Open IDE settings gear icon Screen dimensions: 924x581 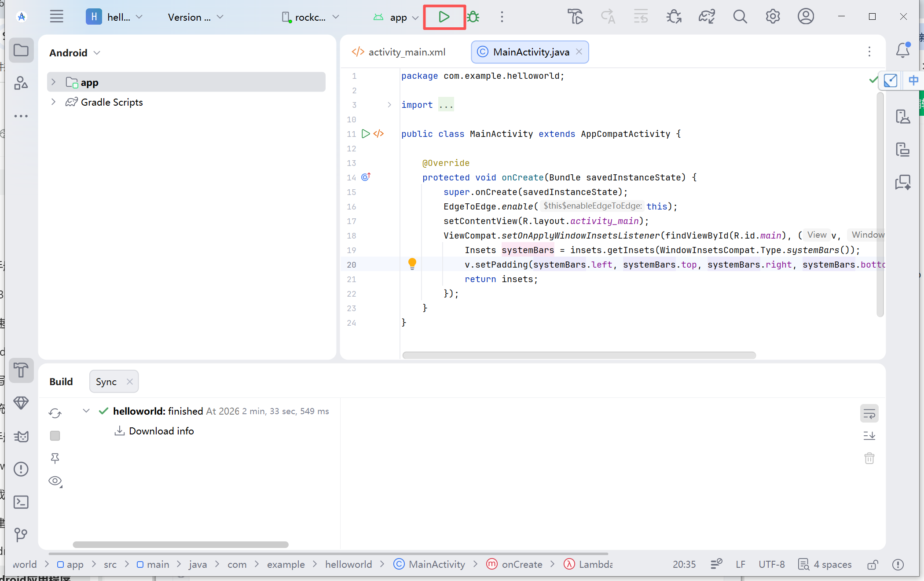[x=773, y=17]
